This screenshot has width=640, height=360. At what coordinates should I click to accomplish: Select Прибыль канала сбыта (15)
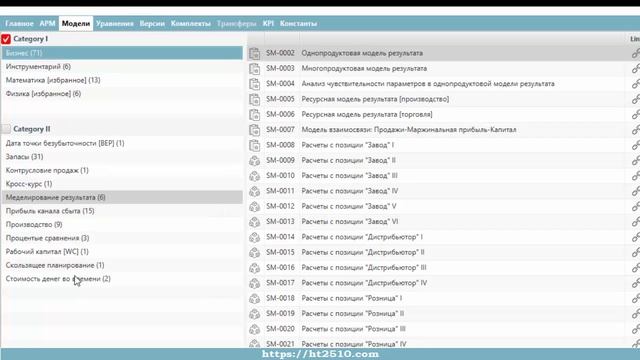tap(122, 211)
